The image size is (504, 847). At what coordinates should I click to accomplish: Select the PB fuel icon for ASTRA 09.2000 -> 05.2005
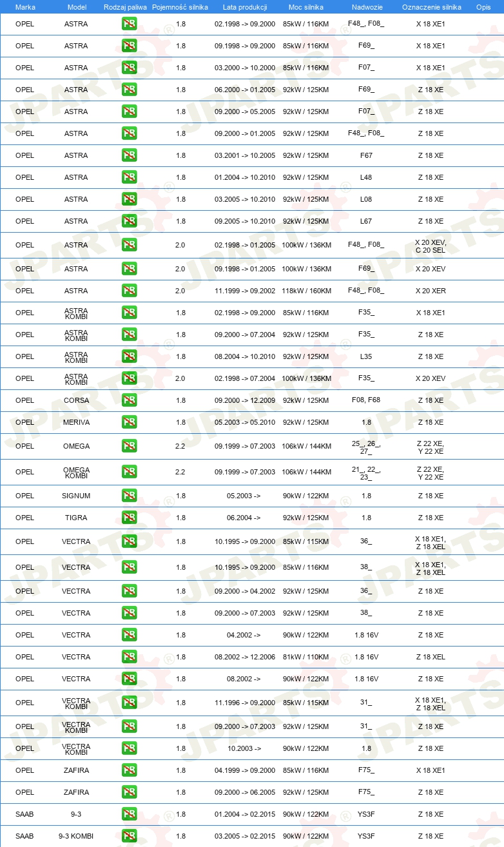tap(129, 112)
